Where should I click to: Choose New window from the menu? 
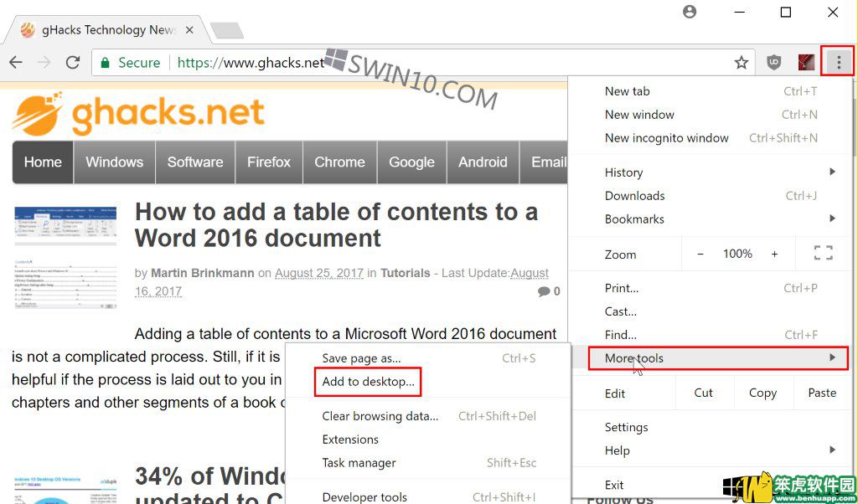(x=711, y=114)
